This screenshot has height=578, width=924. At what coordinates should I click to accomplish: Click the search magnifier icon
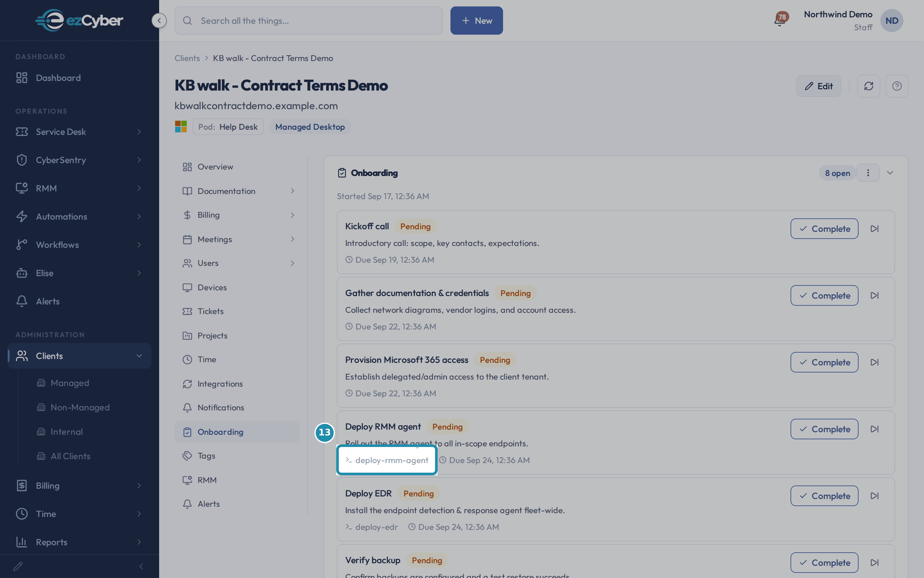(187, 21)
